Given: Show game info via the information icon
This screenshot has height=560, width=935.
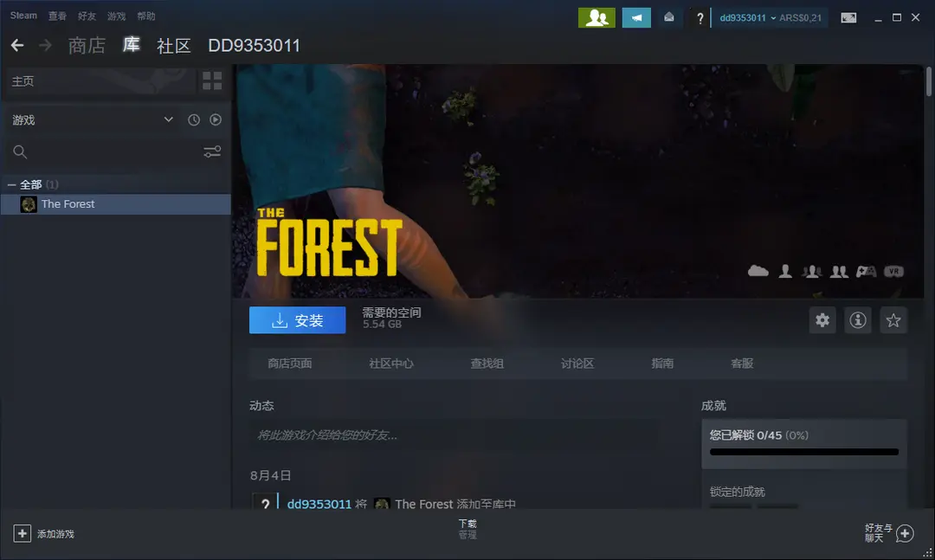Looking at the screenshot, I should pos(858,320).
